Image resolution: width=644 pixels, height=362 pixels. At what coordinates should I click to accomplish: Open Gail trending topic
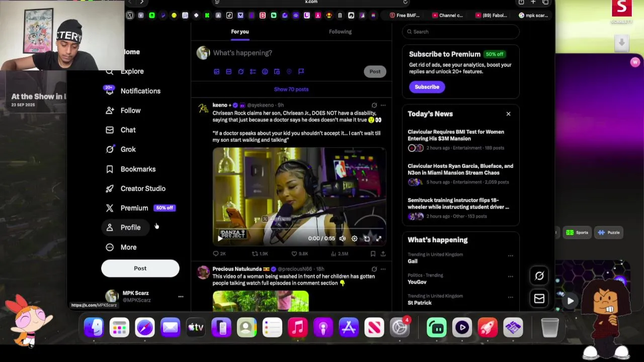pos(413,261)
